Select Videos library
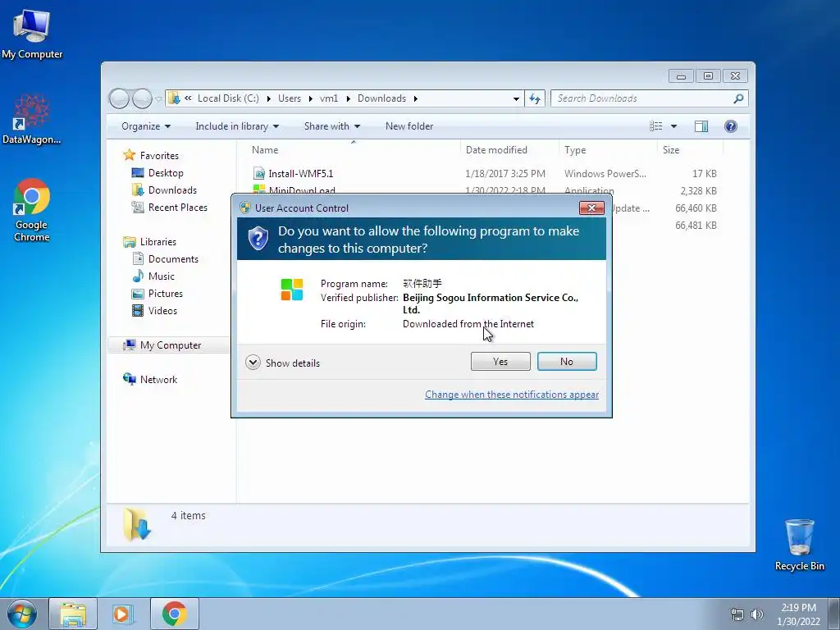840x630 pixels. pyautogui.click(x=162, y=311)
